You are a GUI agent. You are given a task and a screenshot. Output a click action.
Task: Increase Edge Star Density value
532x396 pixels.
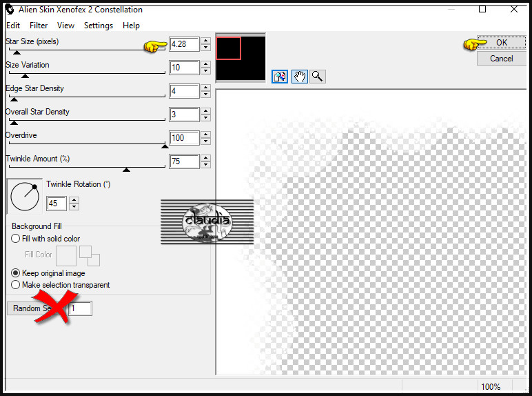pos(205,88)
